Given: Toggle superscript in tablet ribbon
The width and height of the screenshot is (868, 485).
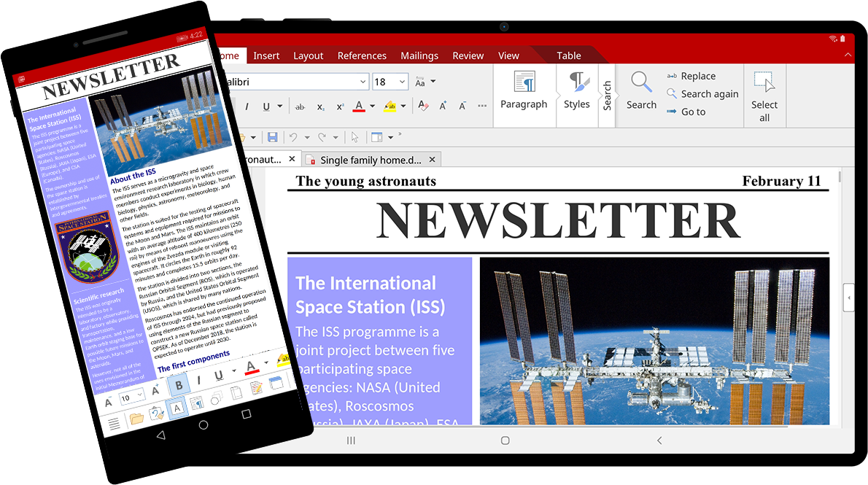Looking at the screenshot, I should tap(340, 106).
